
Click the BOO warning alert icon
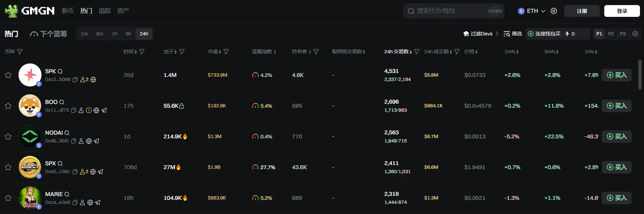[89, 110]
